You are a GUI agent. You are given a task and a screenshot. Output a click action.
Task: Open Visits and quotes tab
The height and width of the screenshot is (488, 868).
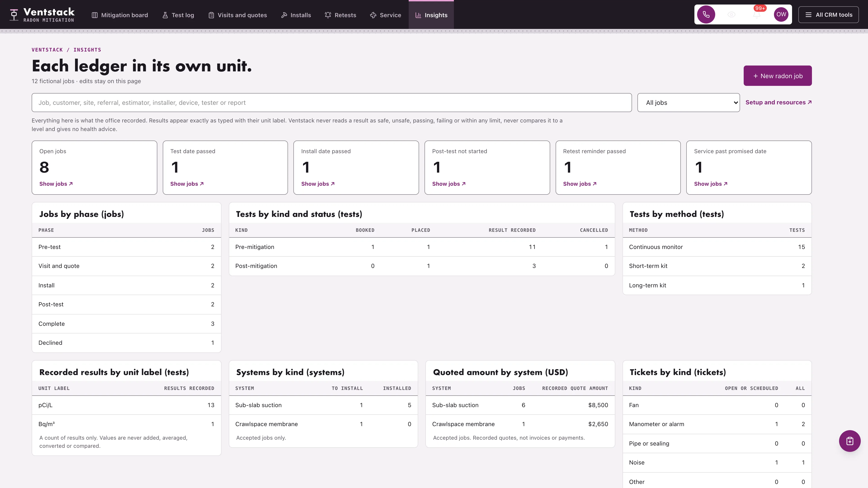click(238, 15)
